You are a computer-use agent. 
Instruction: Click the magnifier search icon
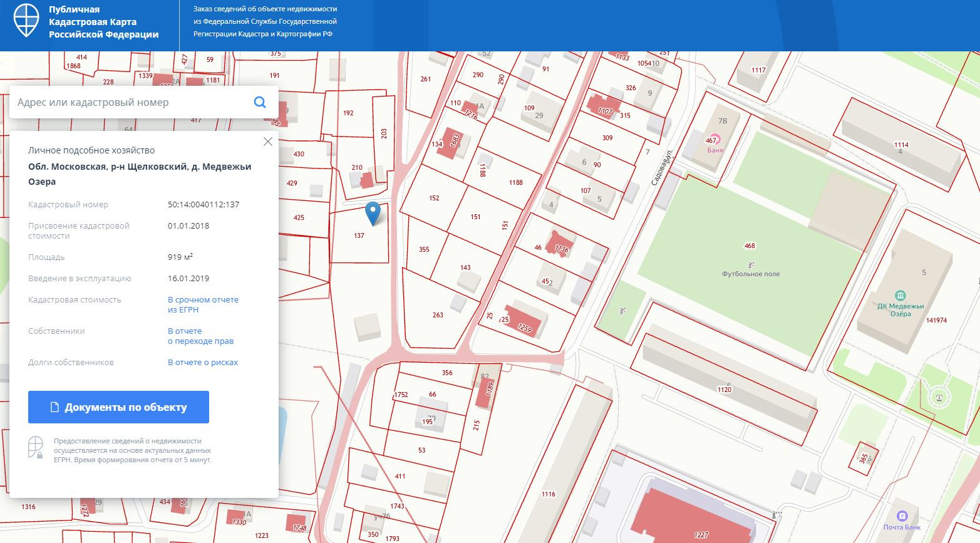tap(260, 103)
